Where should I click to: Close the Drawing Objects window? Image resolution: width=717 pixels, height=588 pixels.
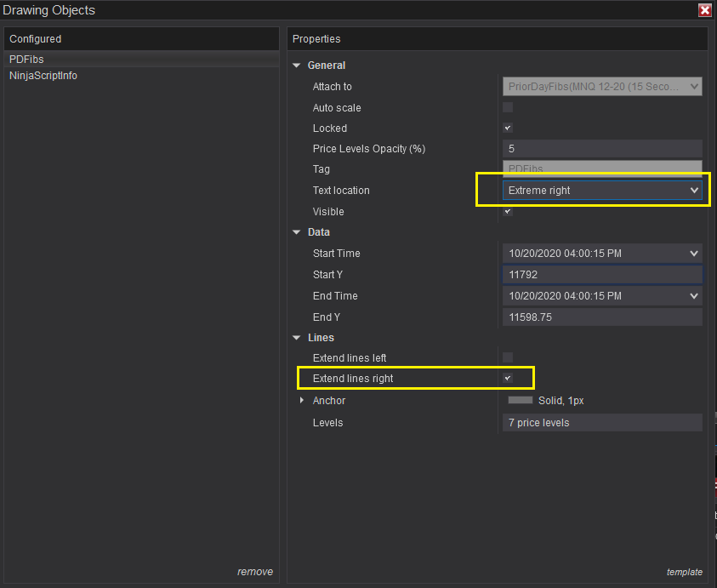(704, 10)
